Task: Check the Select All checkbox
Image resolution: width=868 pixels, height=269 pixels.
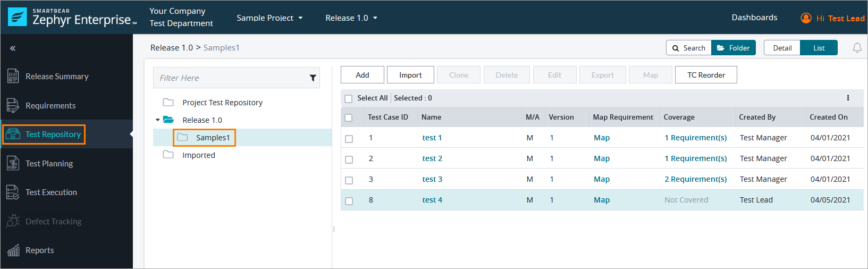Action: (349, 98)
